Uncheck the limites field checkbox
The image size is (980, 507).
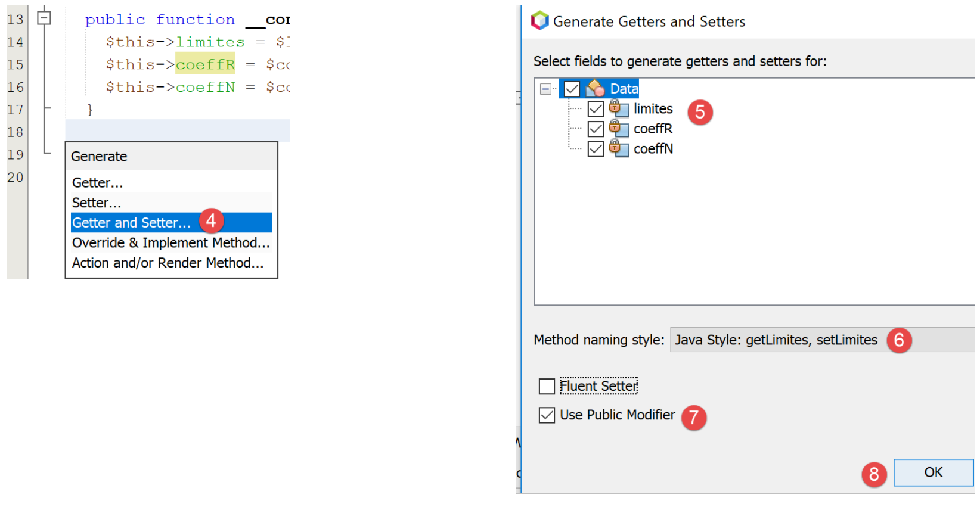[596, 109]
